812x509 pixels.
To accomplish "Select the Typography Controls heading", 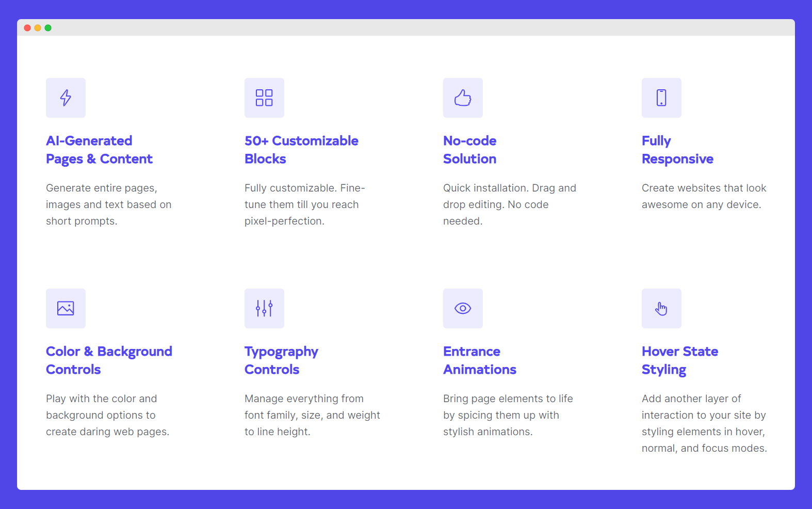I will pos(281,360).
